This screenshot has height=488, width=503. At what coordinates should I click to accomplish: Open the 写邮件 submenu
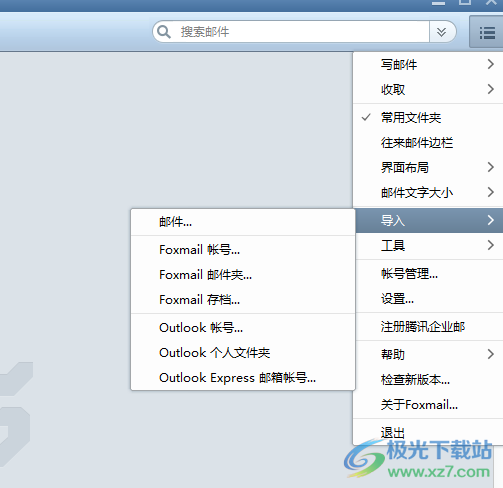(x=428, y=64)
